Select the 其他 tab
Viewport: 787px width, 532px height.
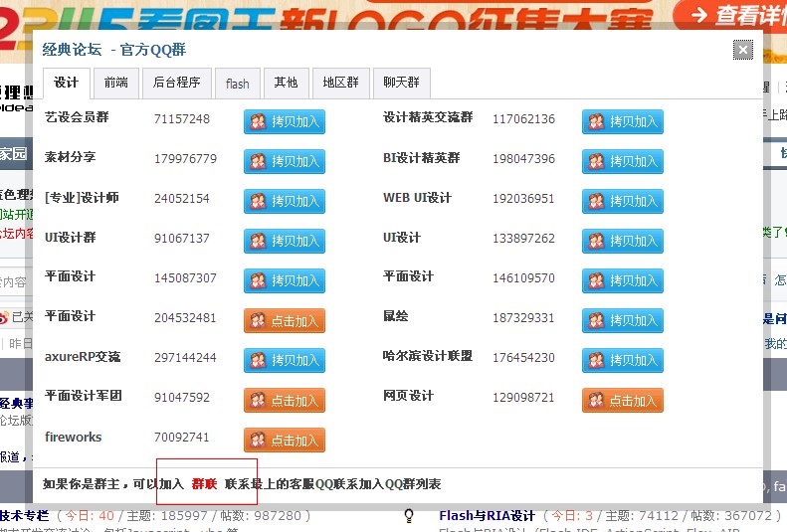287,83
